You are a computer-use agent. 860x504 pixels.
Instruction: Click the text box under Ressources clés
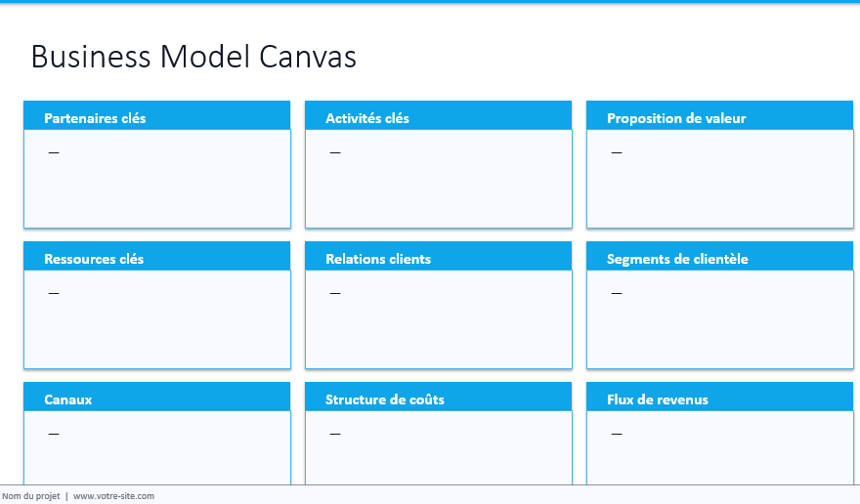[157, 319]
